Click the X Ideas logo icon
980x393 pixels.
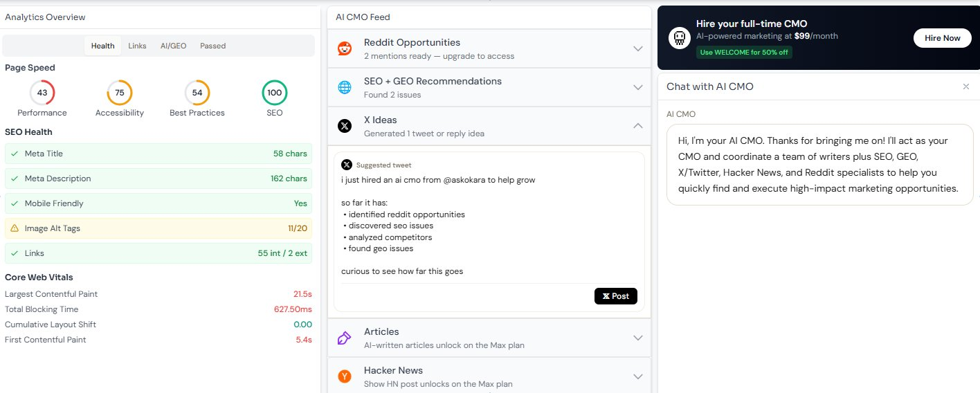click(x=345, y=126)
